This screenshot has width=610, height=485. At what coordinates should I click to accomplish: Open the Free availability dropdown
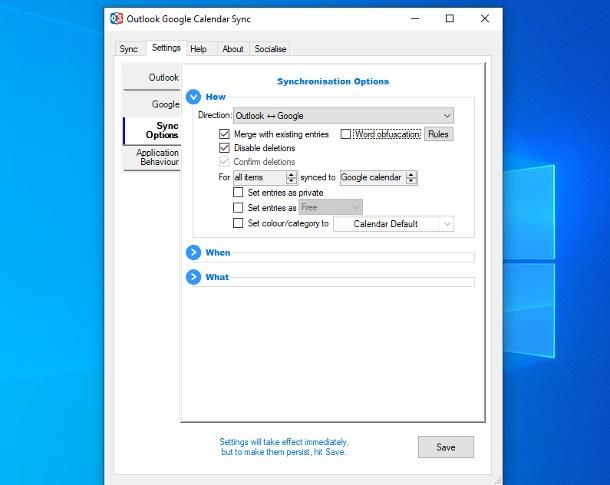[330, 207]
